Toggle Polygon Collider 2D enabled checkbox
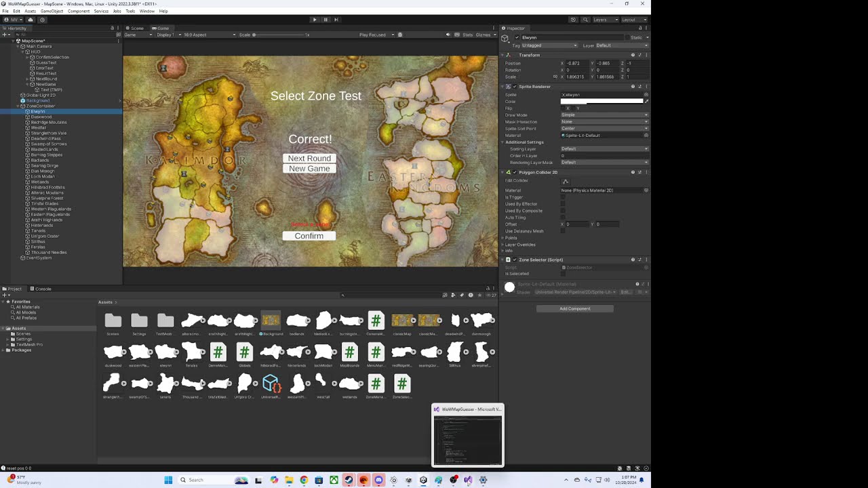The height and width of the screenshot is (488, 868). click(x=515, y=172)
